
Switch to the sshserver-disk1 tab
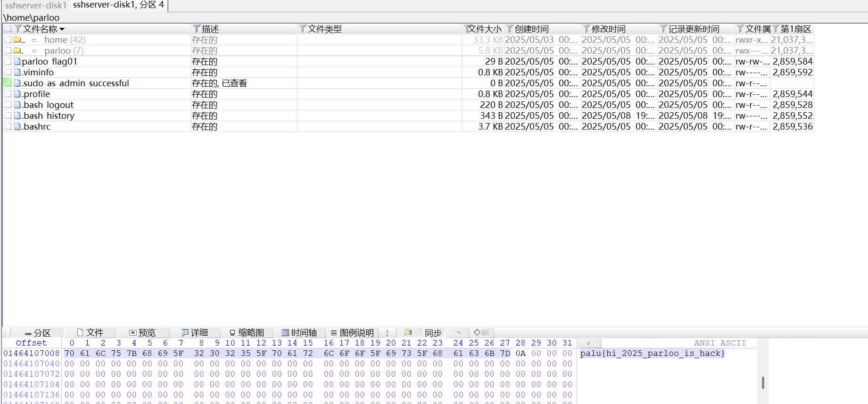pos(36,5)
